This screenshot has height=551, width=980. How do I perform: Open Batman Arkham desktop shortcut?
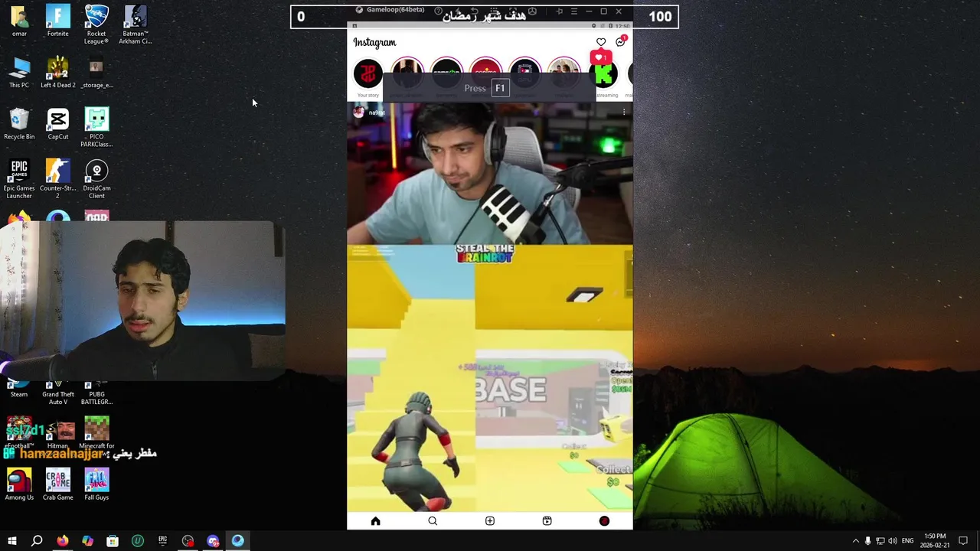pyautogui.click(x=135, y=24)
